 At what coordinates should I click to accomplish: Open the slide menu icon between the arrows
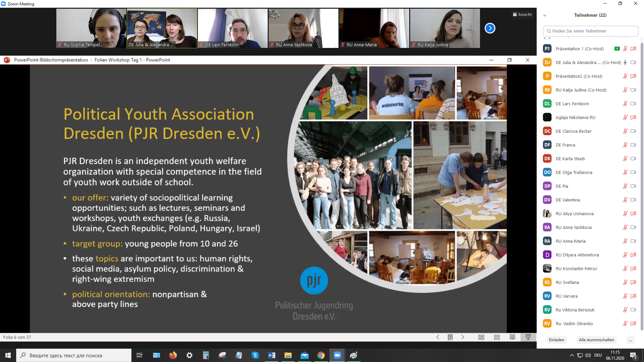pyautogui.click(x=450, y=337)
